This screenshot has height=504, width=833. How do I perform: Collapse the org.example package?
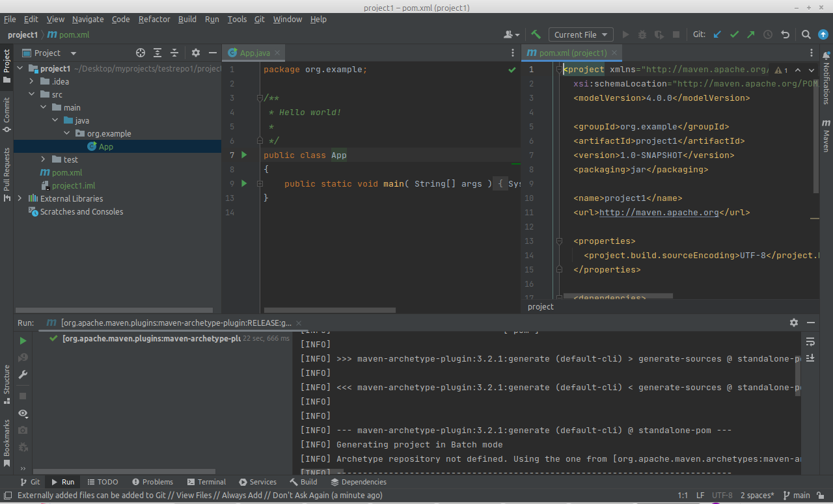pos(66,133)
